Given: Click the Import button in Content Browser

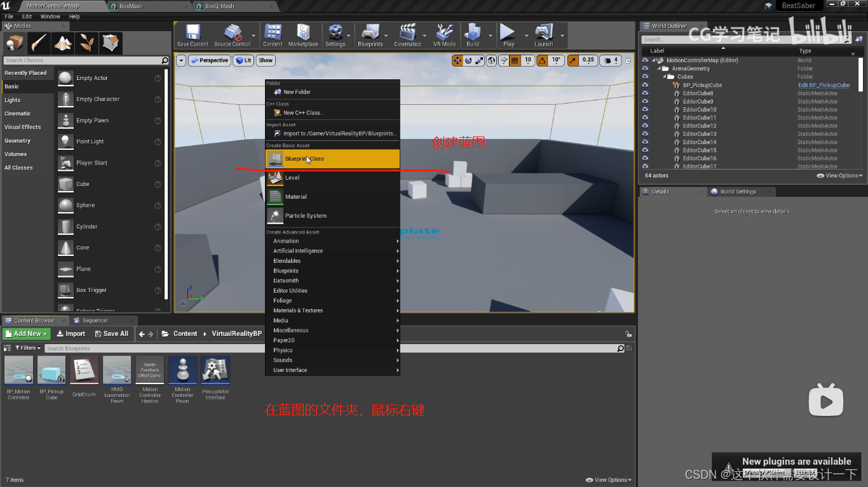Looking at the screenshot, I should coord(71,334).
